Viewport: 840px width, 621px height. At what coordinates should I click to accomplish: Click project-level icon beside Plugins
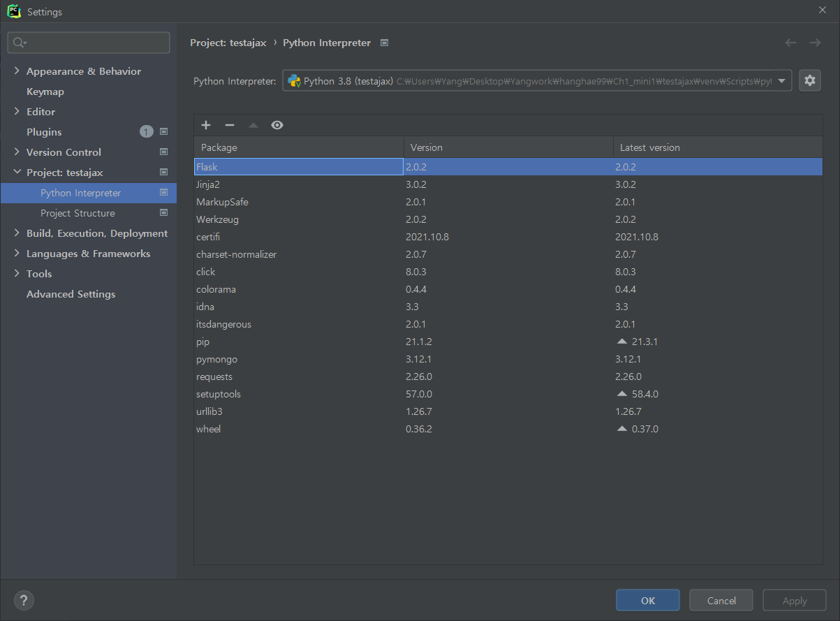pyautogui.click(x=164, y=131)
